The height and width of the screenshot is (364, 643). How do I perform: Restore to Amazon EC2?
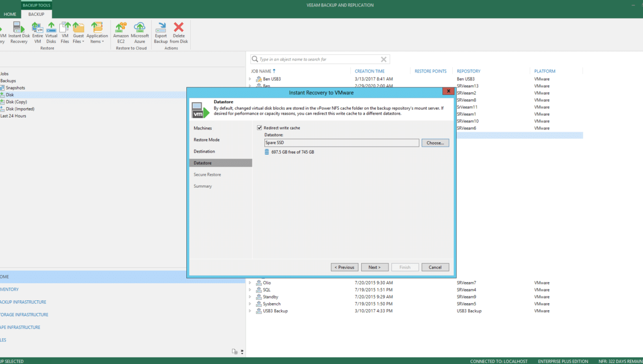click(121, 33)
